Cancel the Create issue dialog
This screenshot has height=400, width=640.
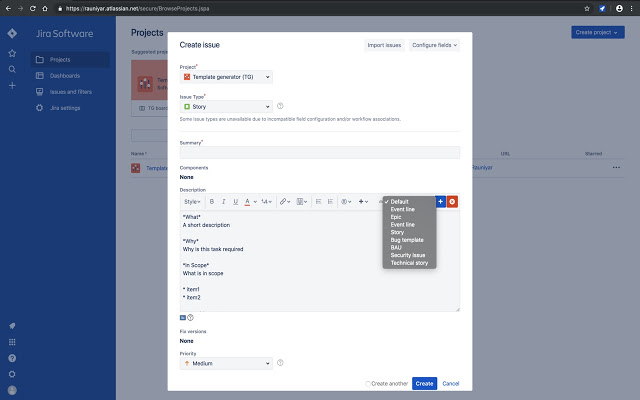[x=451, y=384]
